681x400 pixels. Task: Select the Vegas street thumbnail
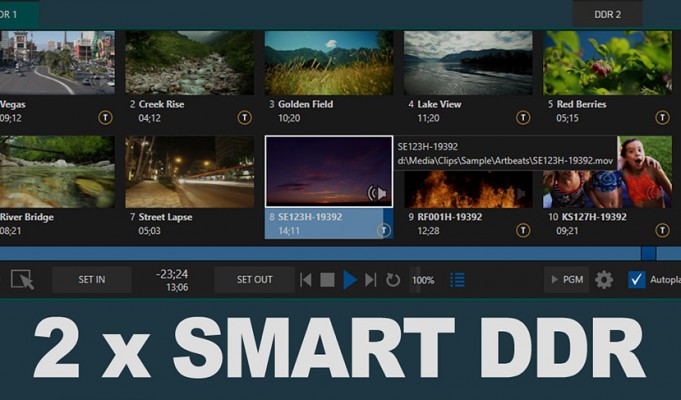click(57, 63)
